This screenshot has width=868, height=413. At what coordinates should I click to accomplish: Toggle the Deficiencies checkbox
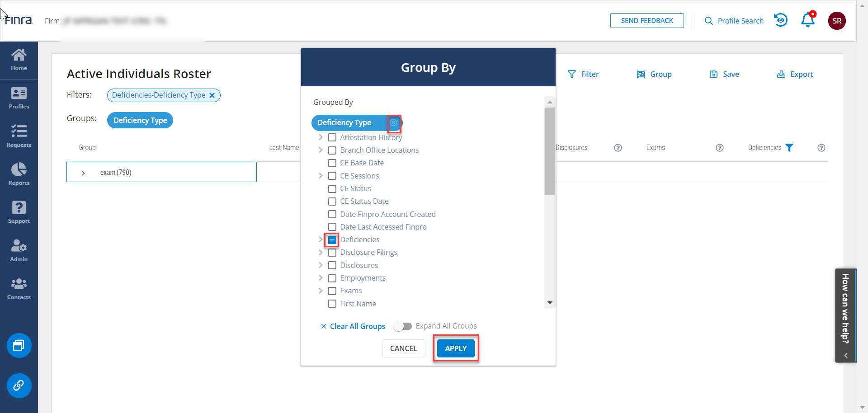[332, 240]
